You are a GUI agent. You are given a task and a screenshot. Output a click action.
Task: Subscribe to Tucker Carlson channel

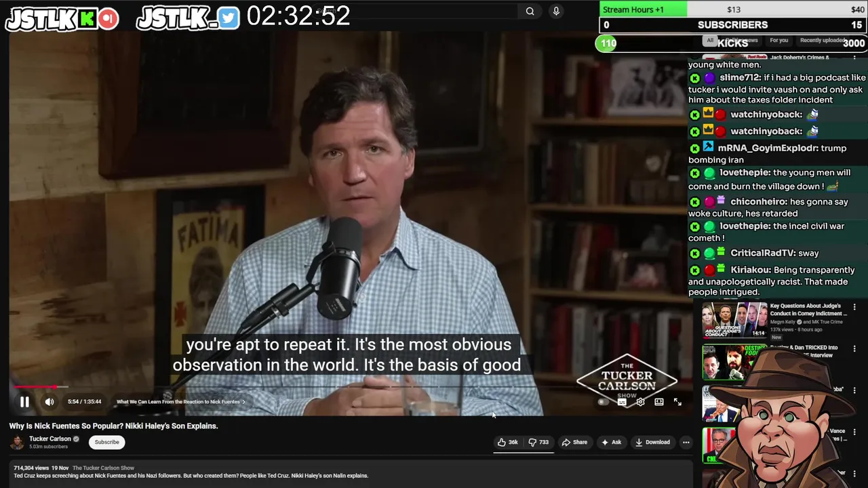tap(106, 442)
